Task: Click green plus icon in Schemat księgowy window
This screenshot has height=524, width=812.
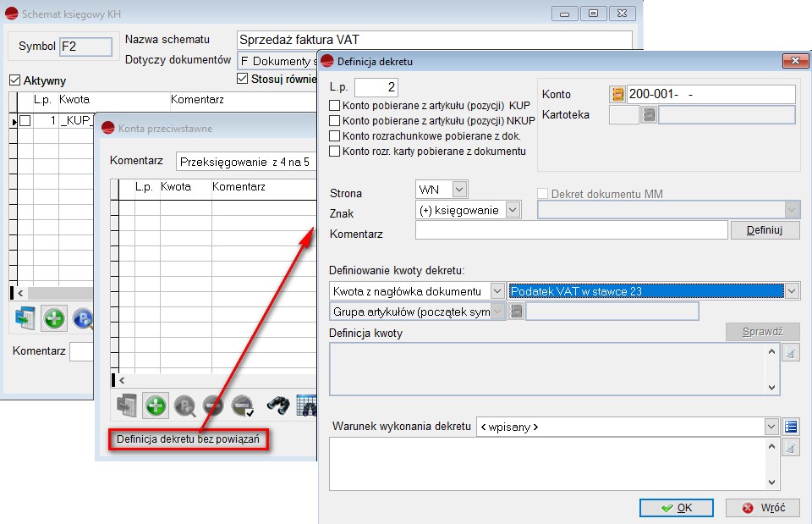Action: point(55,319)
